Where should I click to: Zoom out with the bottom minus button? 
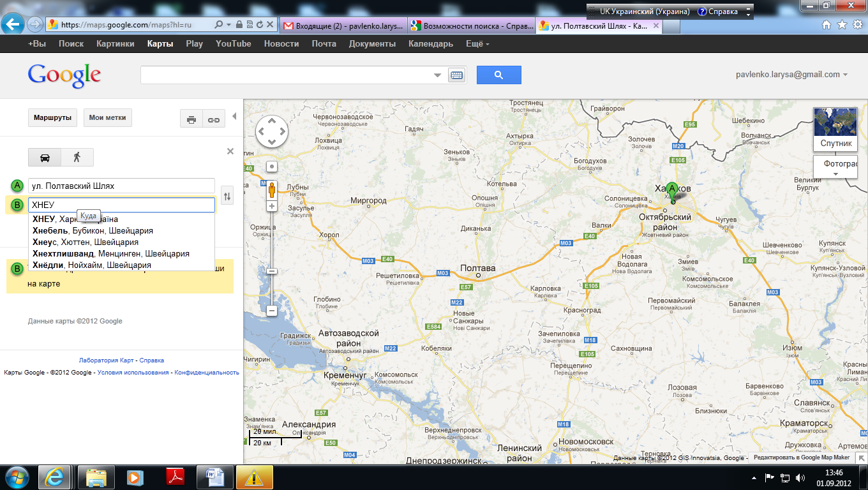(x=271, y=311)
